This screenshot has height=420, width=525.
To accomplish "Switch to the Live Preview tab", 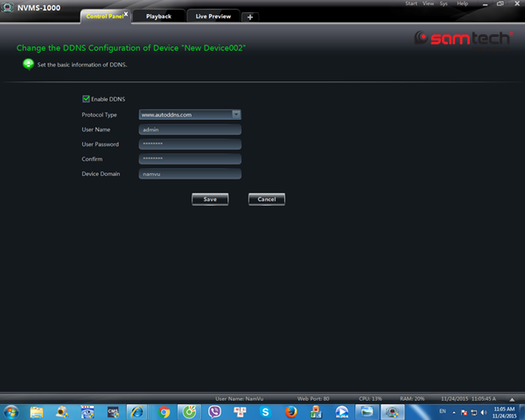I will click(x=213, y=17).
